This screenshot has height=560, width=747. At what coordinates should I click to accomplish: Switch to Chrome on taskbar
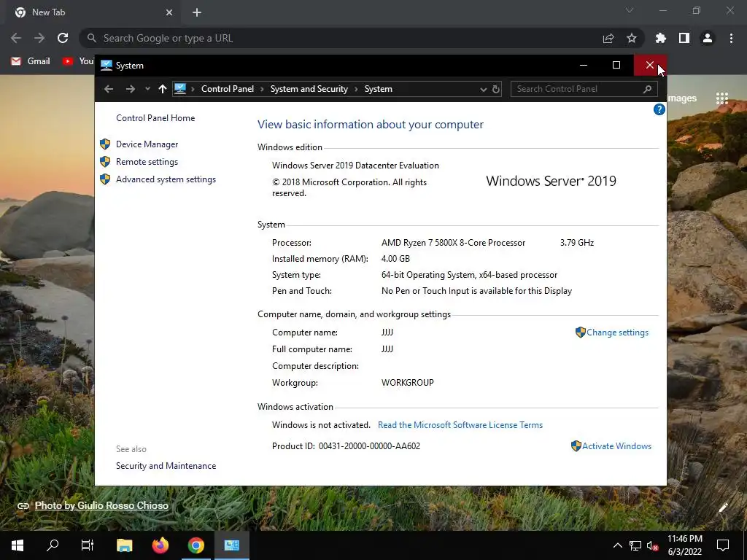coord(196,545)
